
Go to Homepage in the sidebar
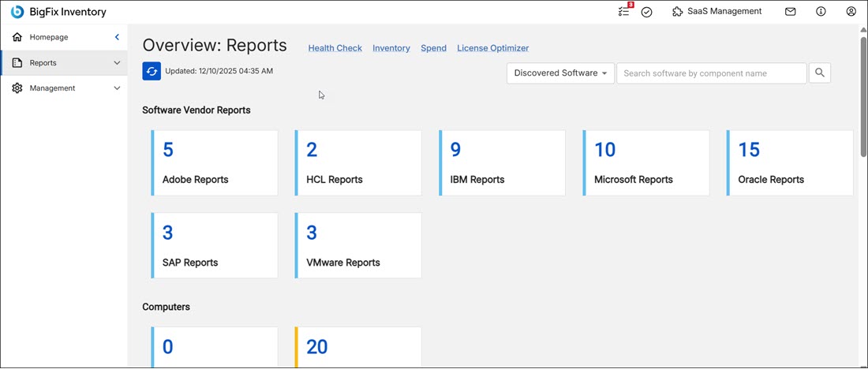(x=49, y=37)
